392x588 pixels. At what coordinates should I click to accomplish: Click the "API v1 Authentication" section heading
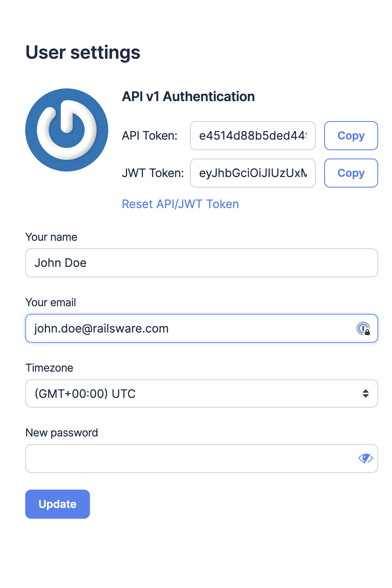188,96
